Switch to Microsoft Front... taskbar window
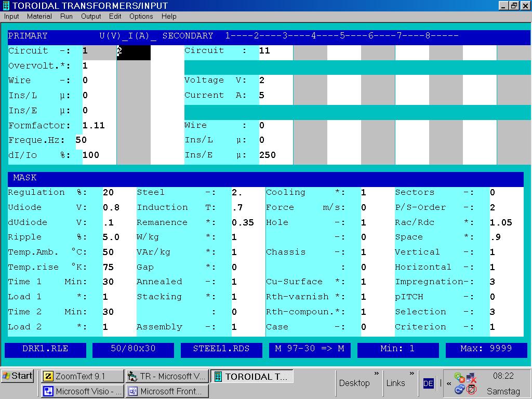This screenshot has width=532, height=399. click(167, 391)
